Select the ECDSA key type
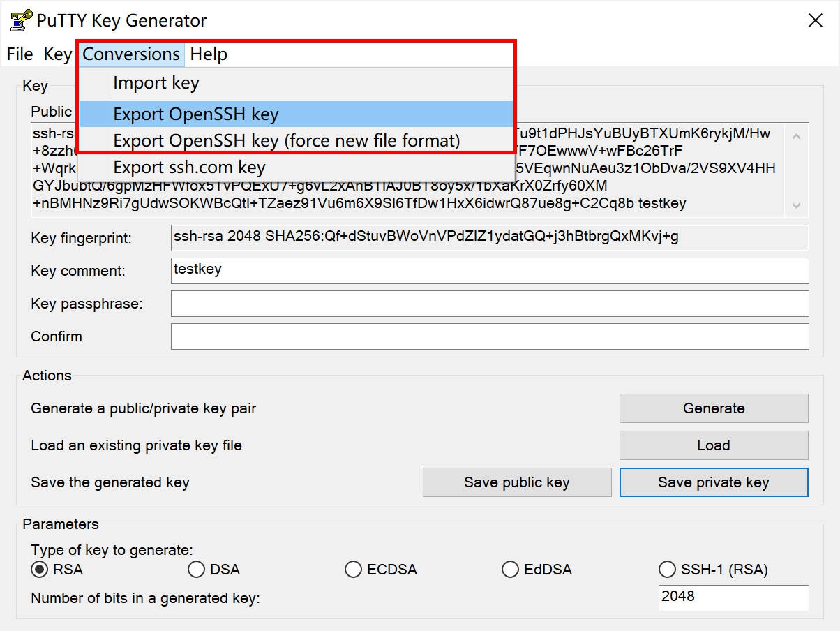 click(381, 570)
